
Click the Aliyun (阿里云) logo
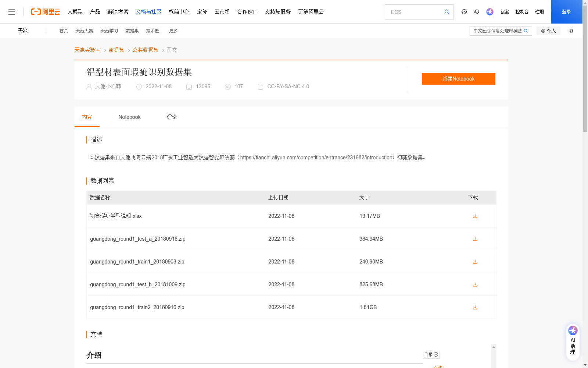(x=45, y=11)
